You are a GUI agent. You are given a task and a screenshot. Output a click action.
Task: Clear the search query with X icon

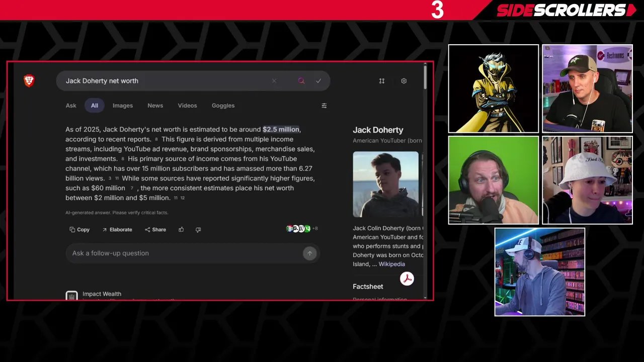(274, 81)
